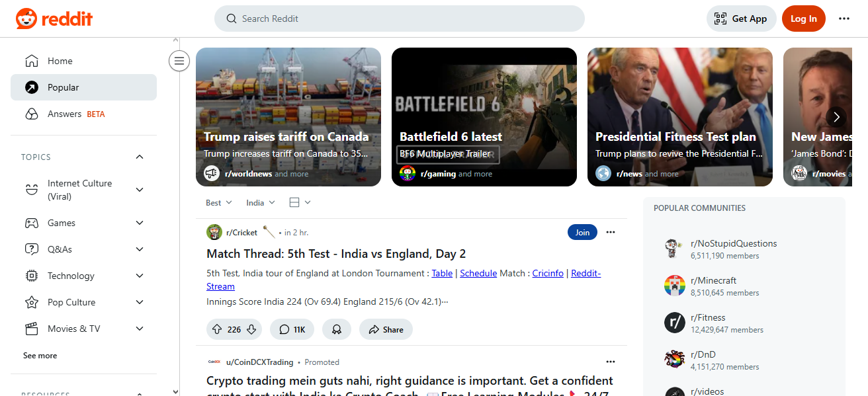
Task: Click the r/worldnews megaphone avatar
Action: 212,173
